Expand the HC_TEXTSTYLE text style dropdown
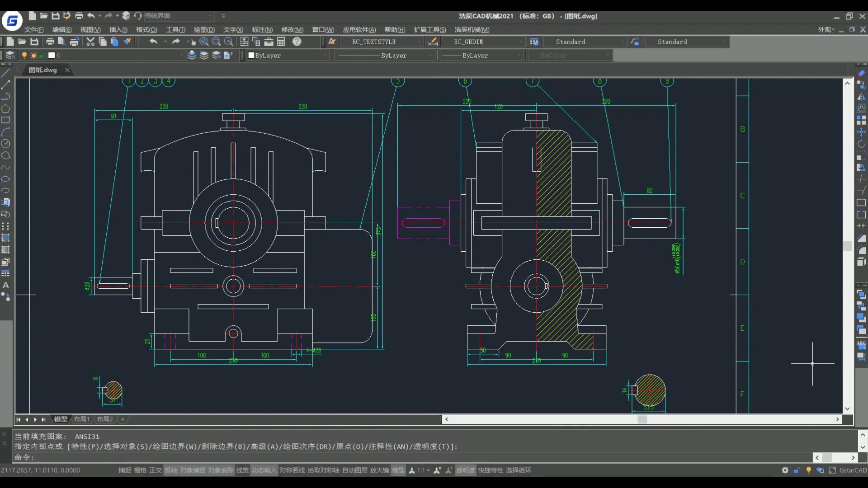 click(x=419, y=42)
